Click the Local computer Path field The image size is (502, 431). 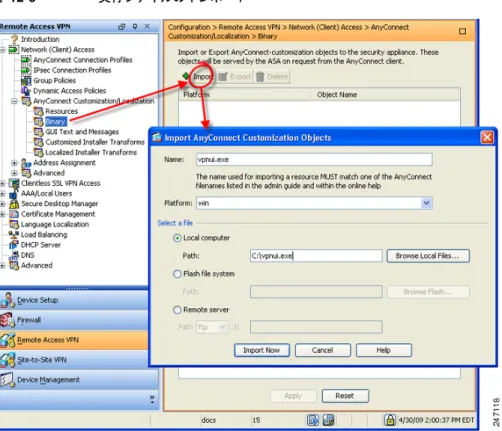(x=316, y=256)
